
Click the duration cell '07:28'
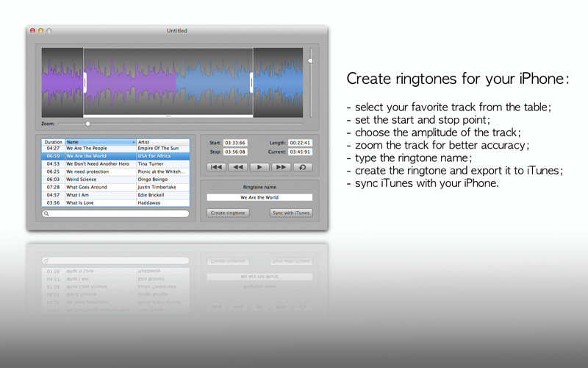(x=53, y=187)
